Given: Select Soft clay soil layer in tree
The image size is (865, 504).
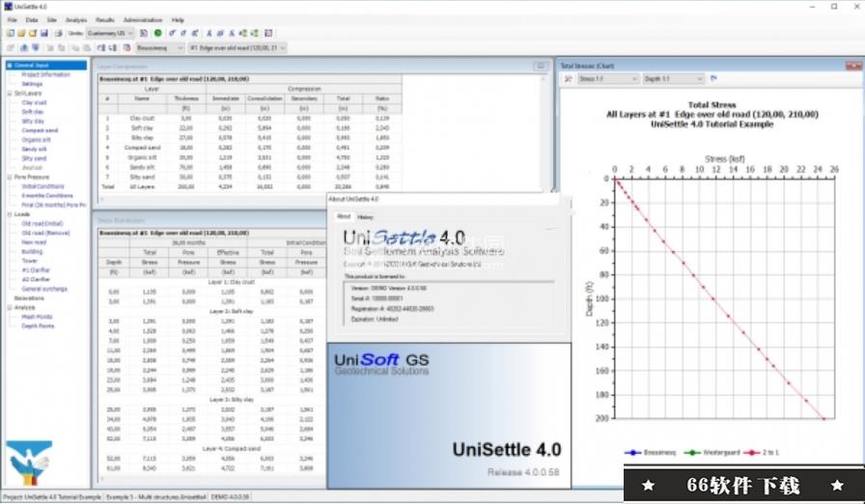Looking at the screenshot, I should point(33,112).
